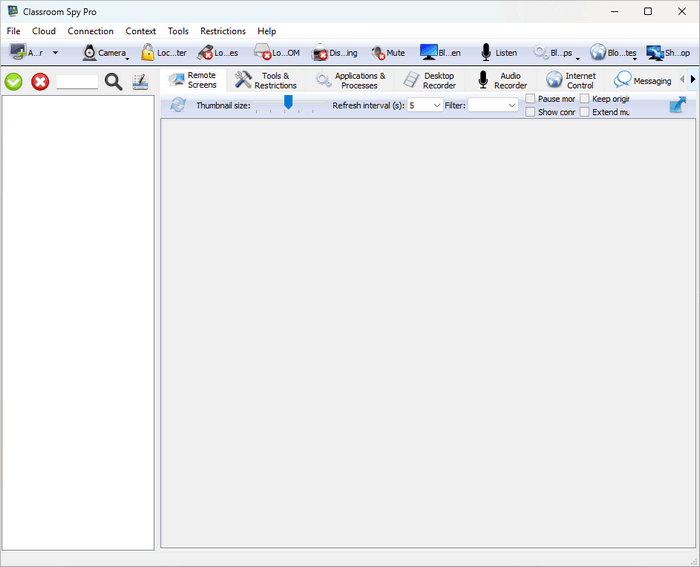Click the Thumbnail size slider handle
The height and width of the screenshot is (567, 700).
point(288,102)
